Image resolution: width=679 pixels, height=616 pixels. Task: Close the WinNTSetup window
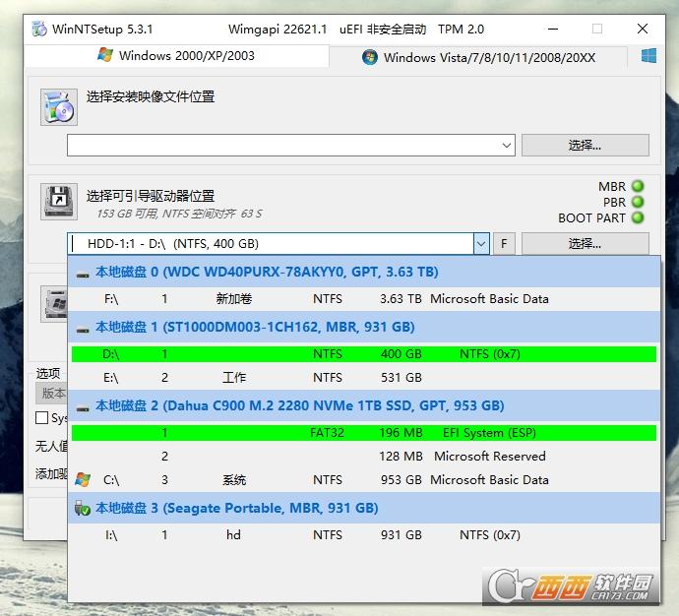point(643,29)
